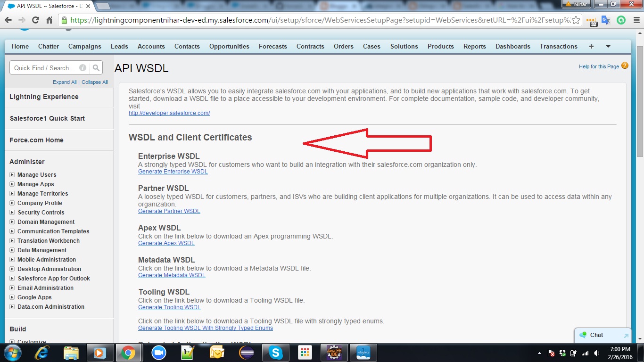Click the taskbar clock showing 7:00 PM
Image resolution: width=644 pixels, height=362 pixels.
click(620, 349)
